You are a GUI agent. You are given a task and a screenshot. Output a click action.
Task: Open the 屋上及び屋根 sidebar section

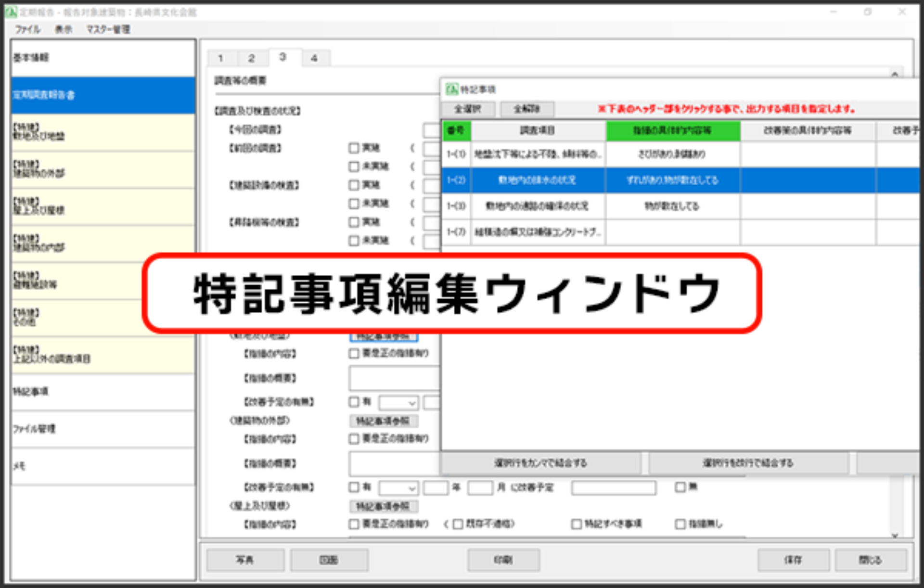[x=103, y=206]
